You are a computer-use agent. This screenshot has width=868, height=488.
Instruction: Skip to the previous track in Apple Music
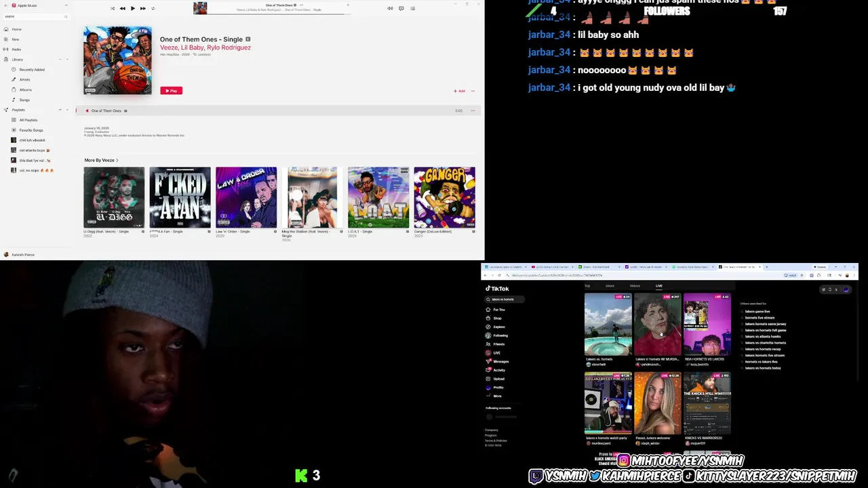click(x=122, y=8)
